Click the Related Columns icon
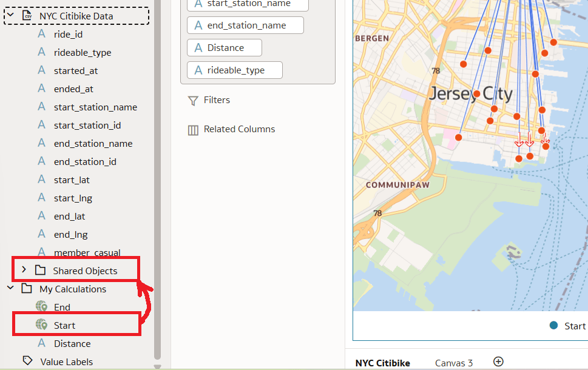This screenshot has width=588, height=370. click(x=193, y=130)
